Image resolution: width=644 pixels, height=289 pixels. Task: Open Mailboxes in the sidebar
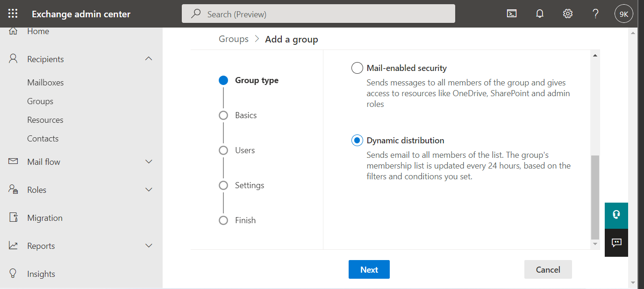click(x=45, y=83)
